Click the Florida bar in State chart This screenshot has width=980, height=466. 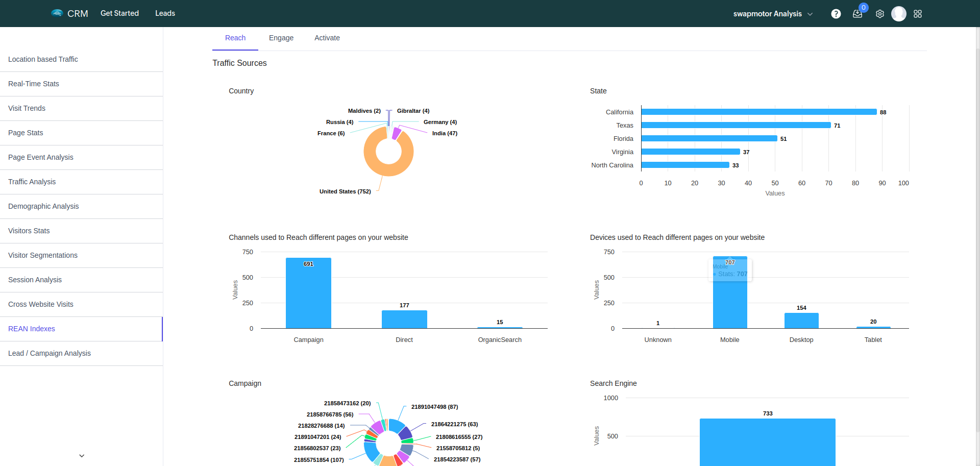709,138
